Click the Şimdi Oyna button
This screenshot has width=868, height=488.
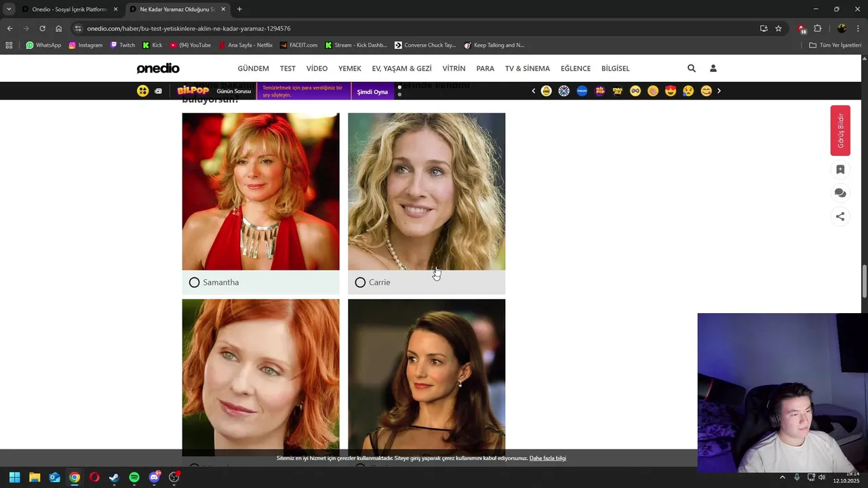(x=372, y=91)
